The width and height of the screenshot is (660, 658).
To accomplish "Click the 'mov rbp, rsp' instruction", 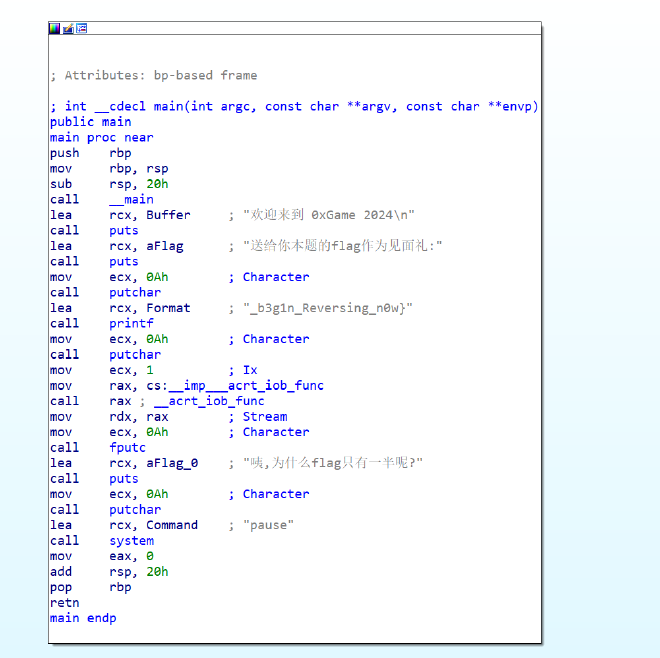I will click(109, 169).
